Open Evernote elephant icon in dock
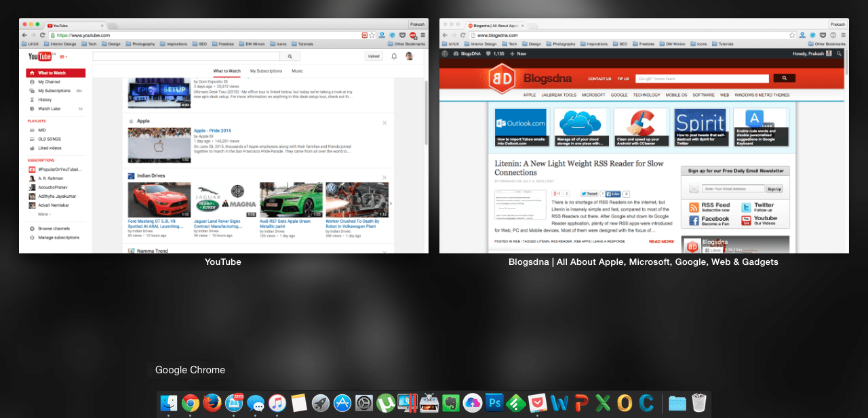Screen dimensions: 868x418 pyautogui.click(x=451, y=403)
